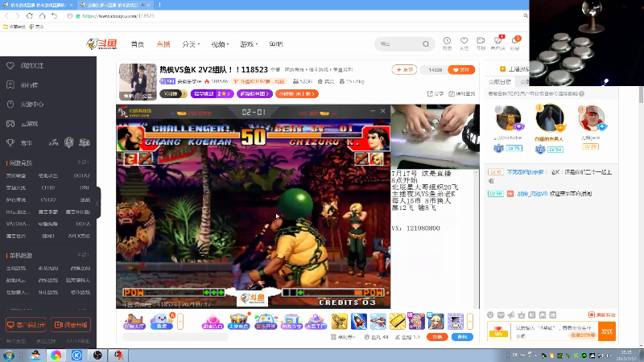Click the search magnifier icon in header
This screenshot has width=644, height=362.
426,44
